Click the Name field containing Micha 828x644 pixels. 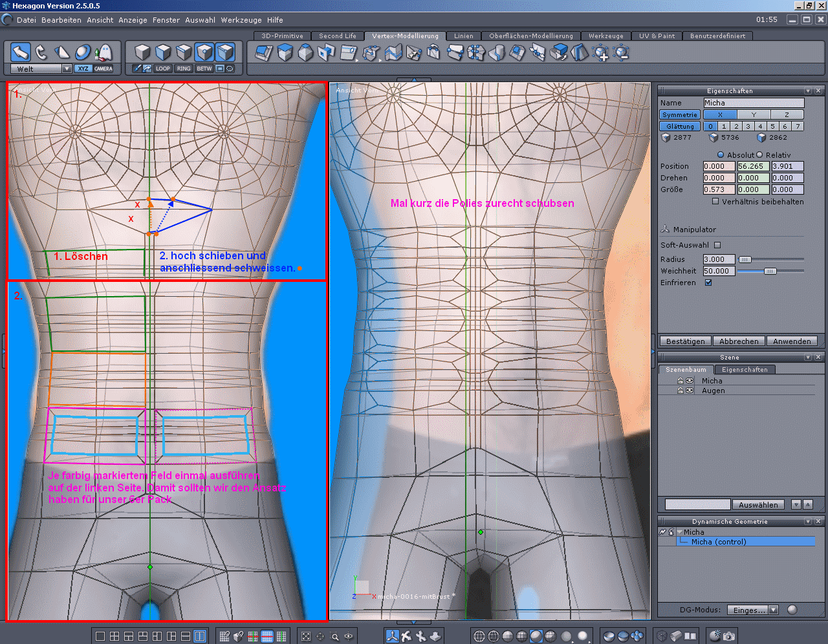tap(754, 103)
